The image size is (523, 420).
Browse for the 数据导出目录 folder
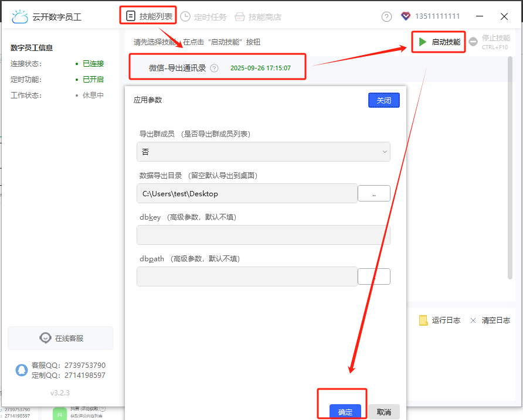tap(373, 193)
